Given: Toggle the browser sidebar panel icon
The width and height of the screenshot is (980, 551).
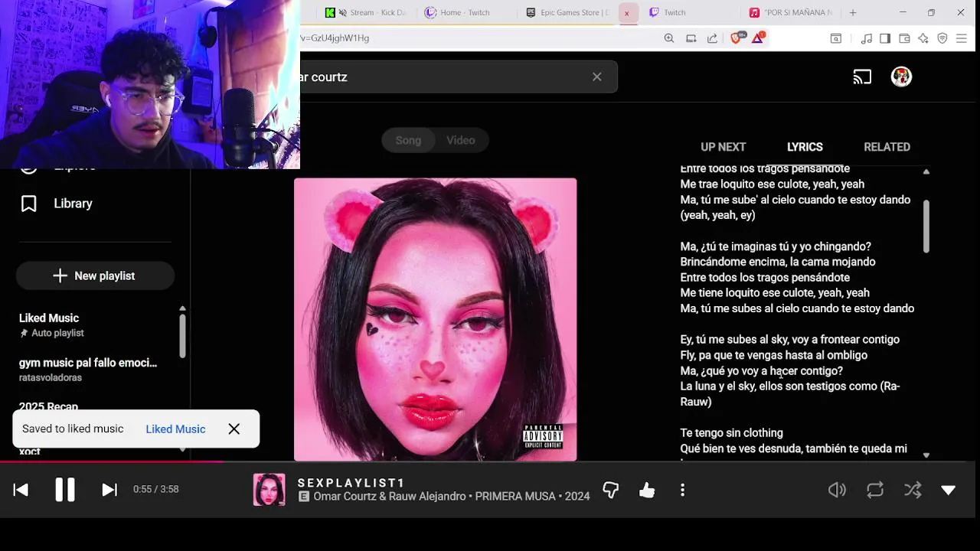Looking at the screenshot, I should click(x=885, y=38).
